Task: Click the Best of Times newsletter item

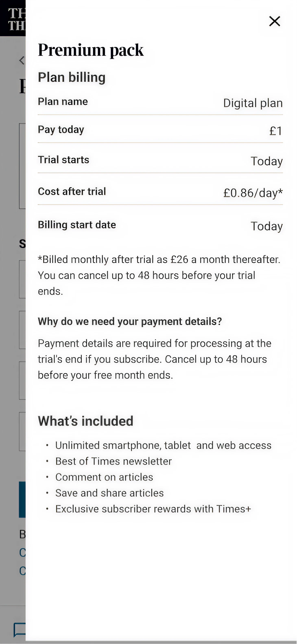Action: tap(114, 461)
